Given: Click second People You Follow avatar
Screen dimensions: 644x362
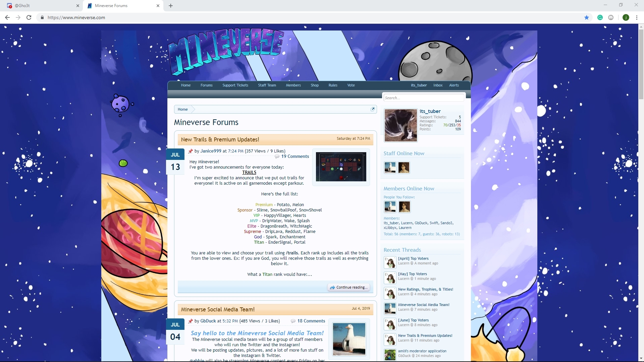Looking at the screenshot, I should 404,207.
